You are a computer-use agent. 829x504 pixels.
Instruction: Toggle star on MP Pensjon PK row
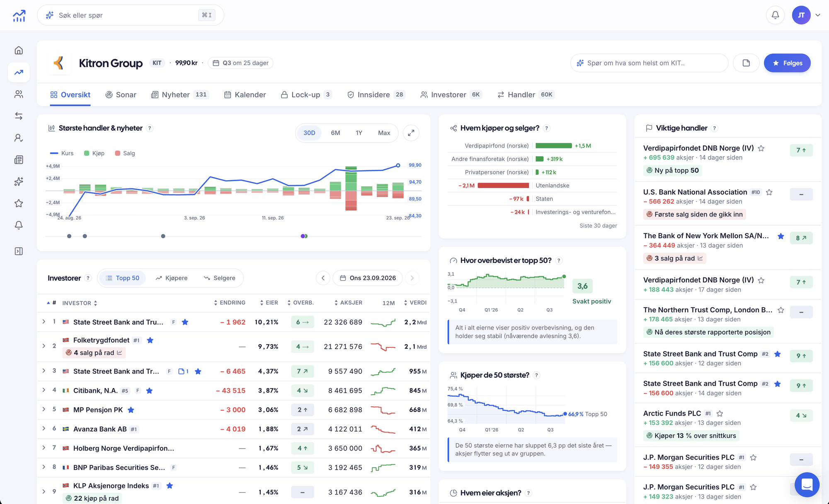click(131, 410)
